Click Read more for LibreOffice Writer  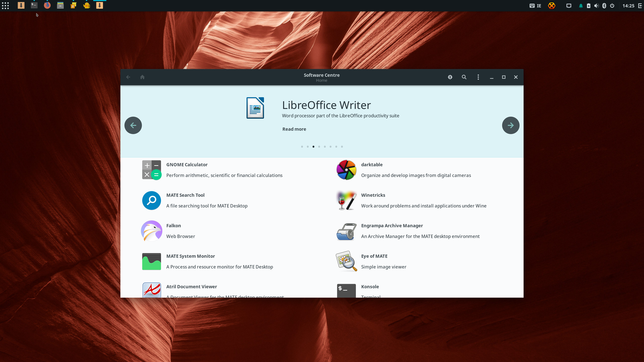pyautogui.click(x=294, y=129)
